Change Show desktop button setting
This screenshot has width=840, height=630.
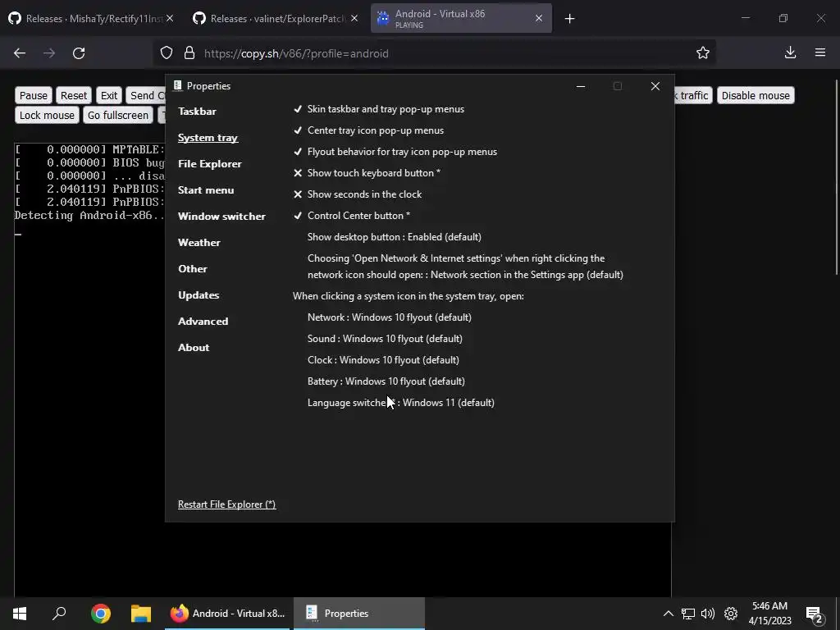point(395,237)
